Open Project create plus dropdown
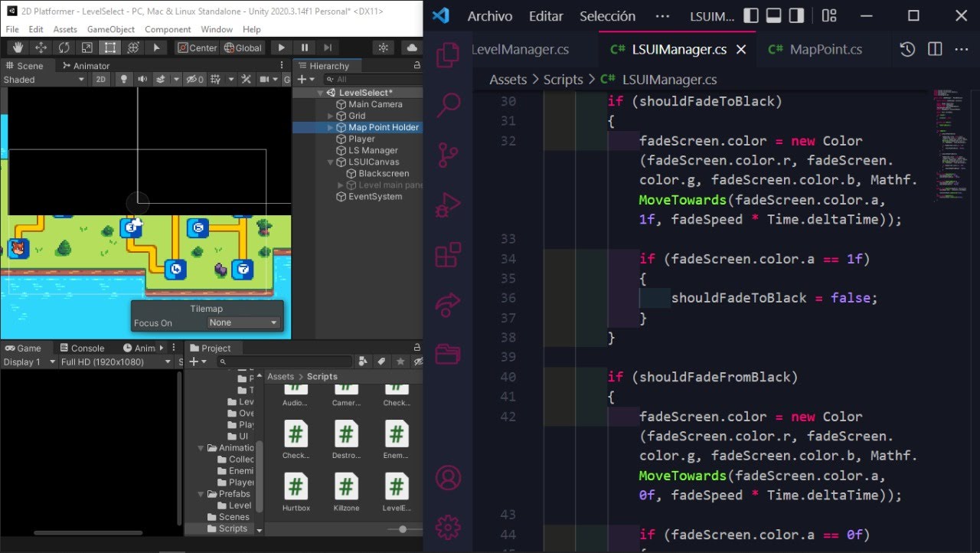The width and height of the screenshot is (980, 553). [198, 362]
